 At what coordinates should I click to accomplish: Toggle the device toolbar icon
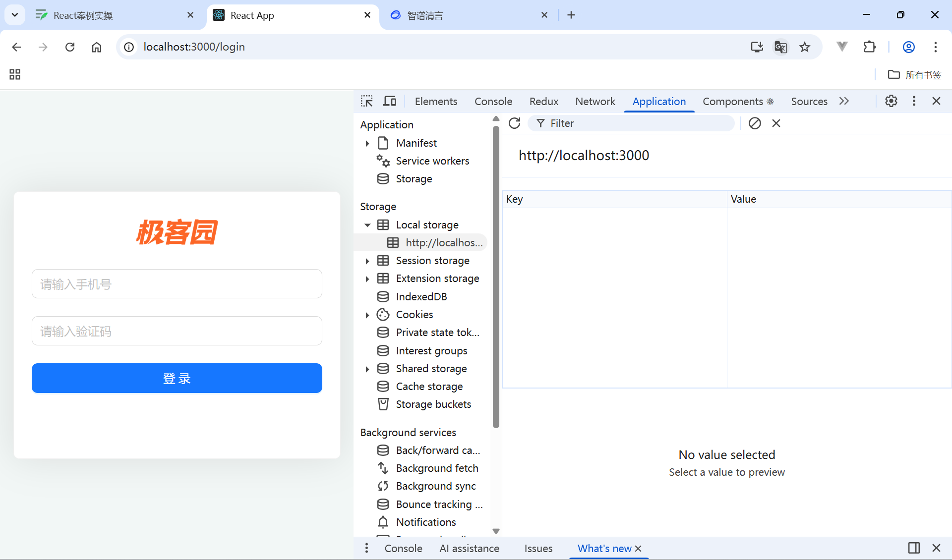coord(390,101)
